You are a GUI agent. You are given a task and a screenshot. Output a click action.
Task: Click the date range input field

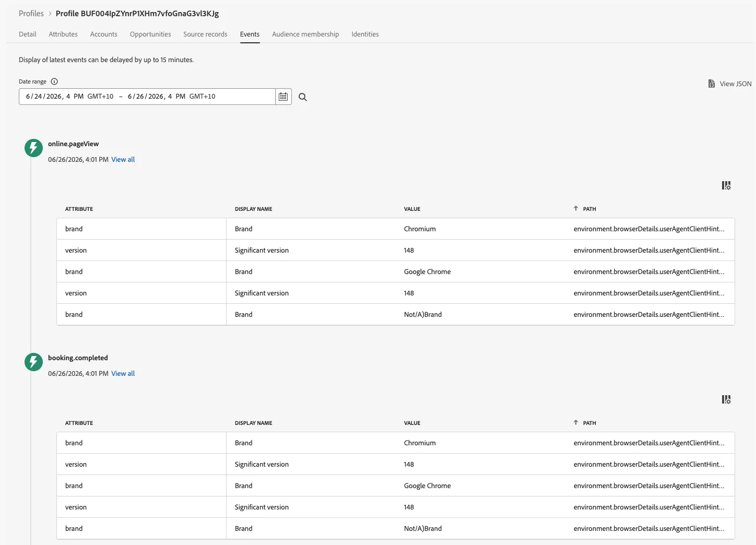pyautogui.click(x=147, y=97)
